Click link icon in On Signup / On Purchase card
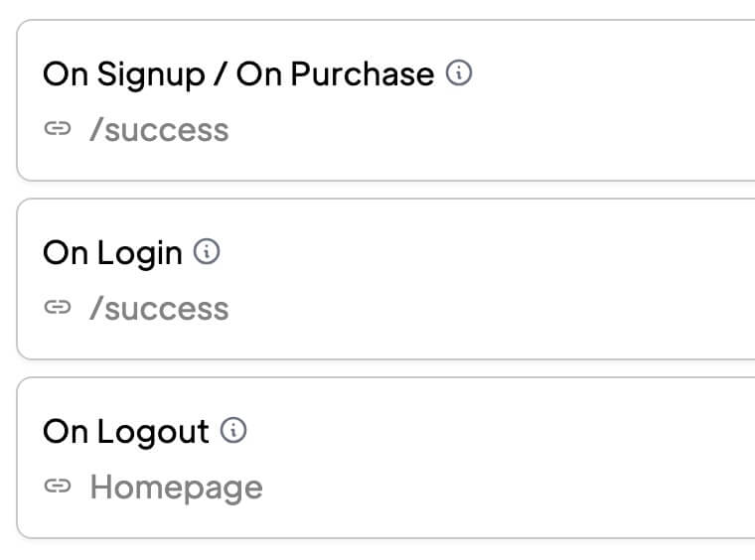This screenshot has width=755, height=560. pos(58,130)
